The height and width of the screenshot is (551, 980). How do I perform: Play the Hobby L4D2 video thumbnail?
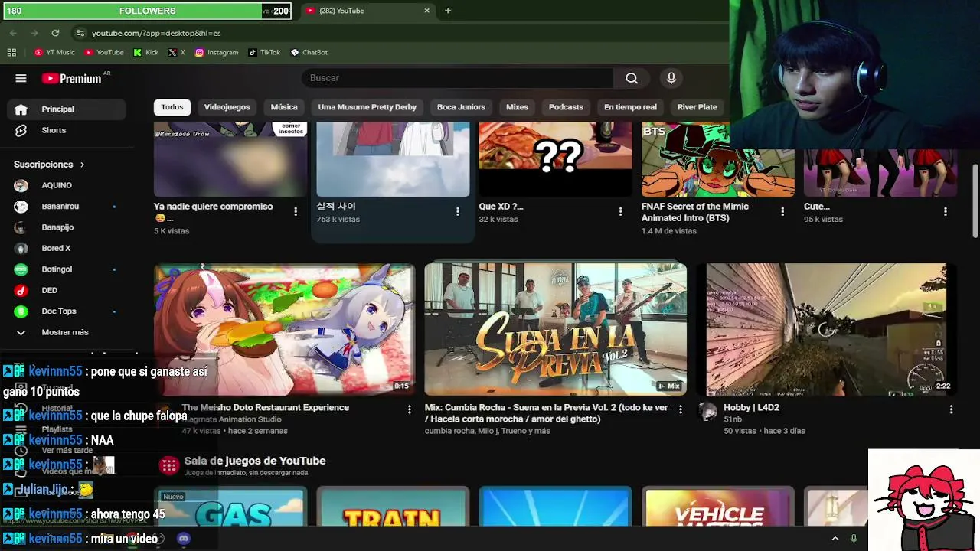[x=826, y=330]
